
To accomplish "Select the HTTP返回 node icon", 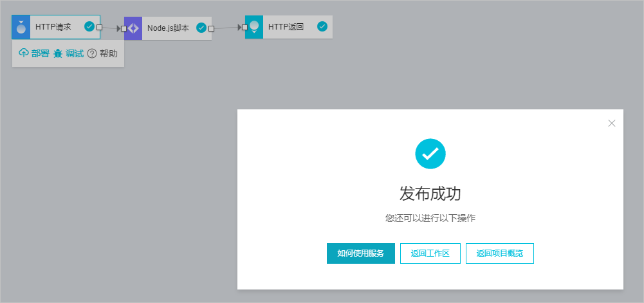I will (254, 27).
